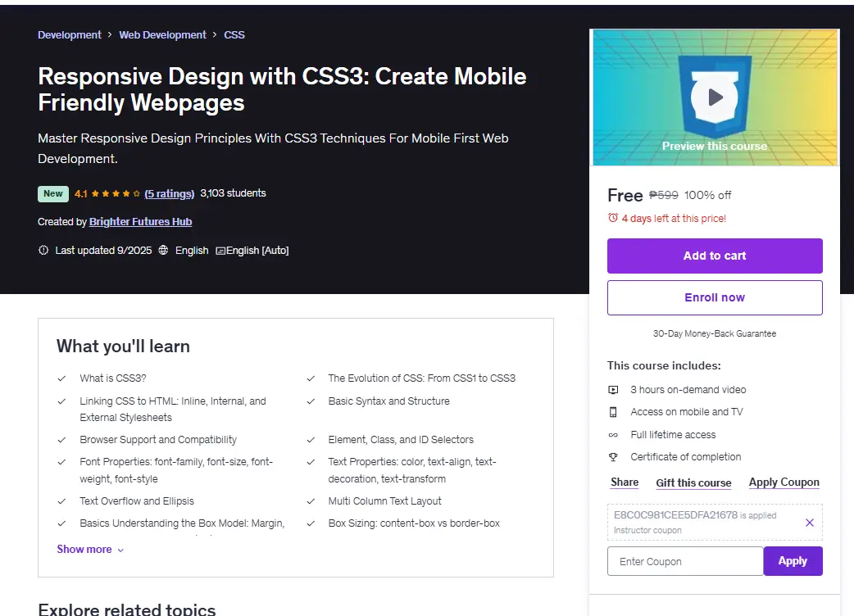Click checkmark beside Box Sizing item
854x616 pixels.
tap(311, 523)
